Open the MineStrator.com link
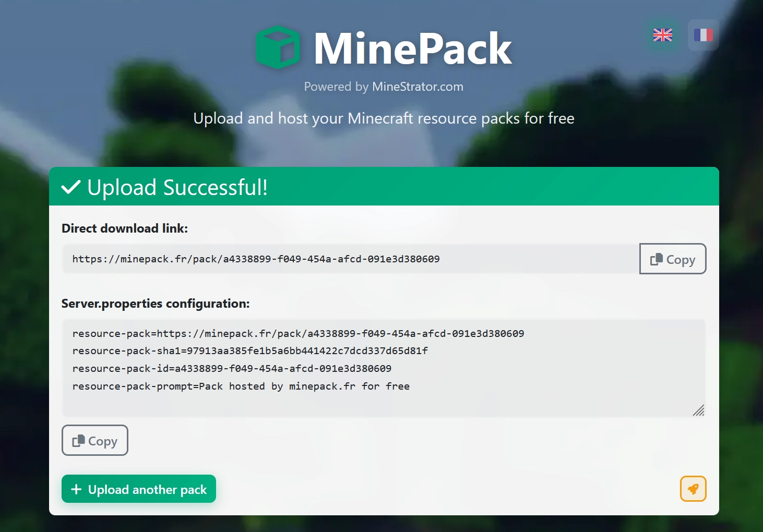The height and width of the screenshot is (532, 763). click(x=417, y=87)
